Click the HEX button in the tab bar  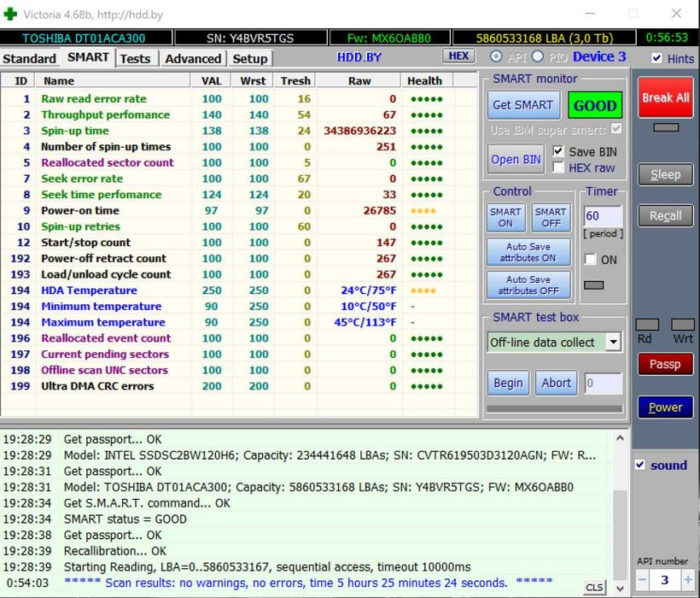point(458,56)
